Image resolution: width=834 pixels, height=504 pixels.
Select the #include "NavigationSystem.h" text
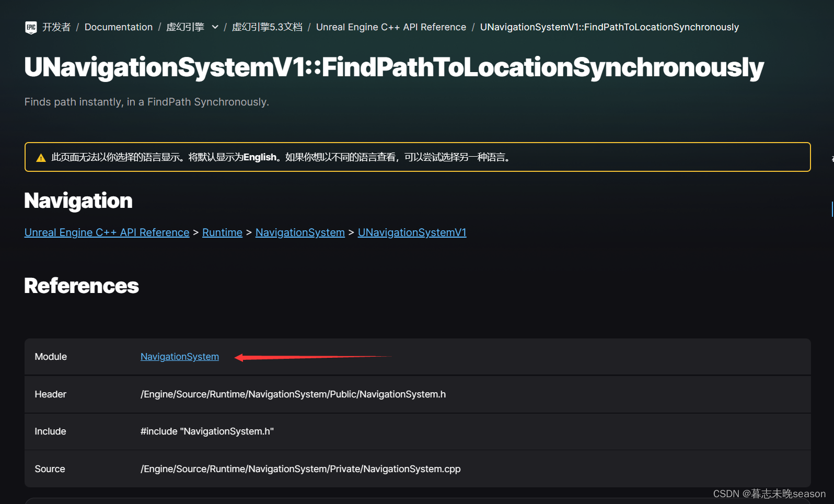point(207,431)
